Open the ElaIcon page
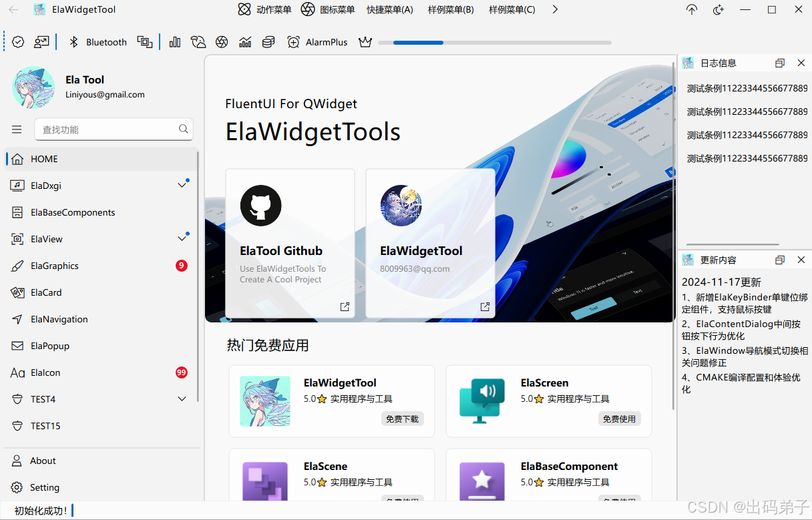This screenshot has width=812, height=520. pos(100,372)
